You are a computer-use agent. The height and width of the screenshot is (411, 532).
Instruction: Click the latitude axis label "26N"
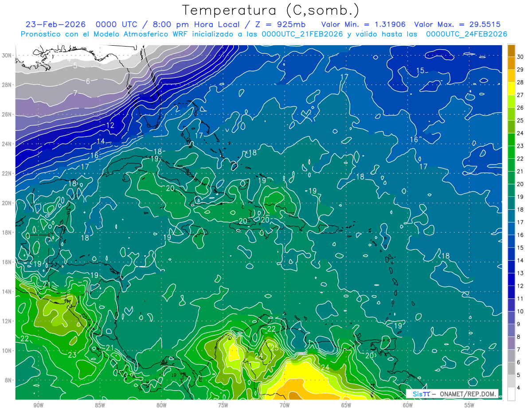pos(7,114)
